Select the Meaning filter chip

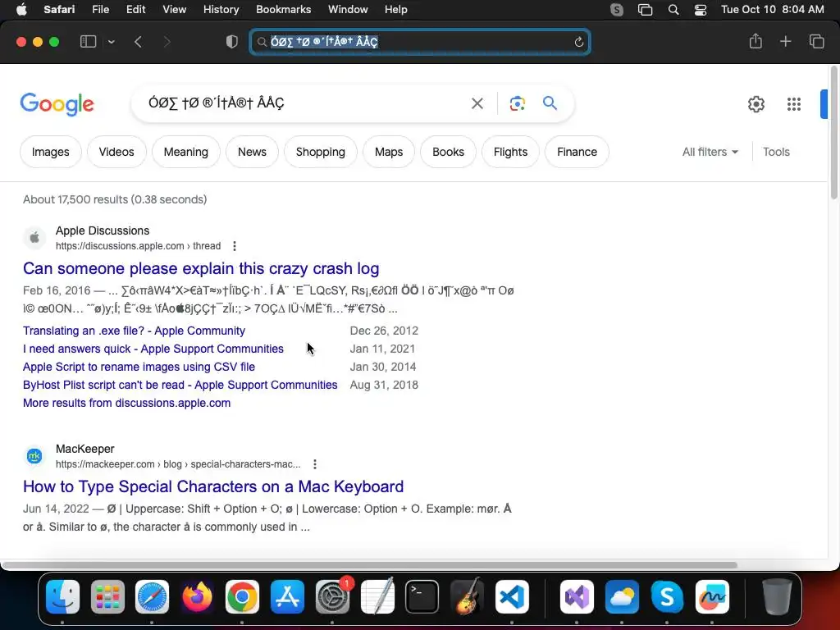point(186,152)
